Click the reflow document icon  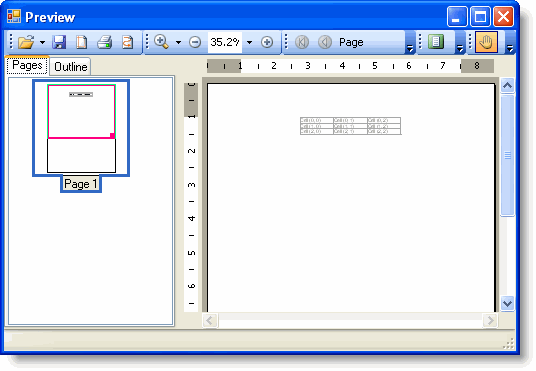pos(128,42)
